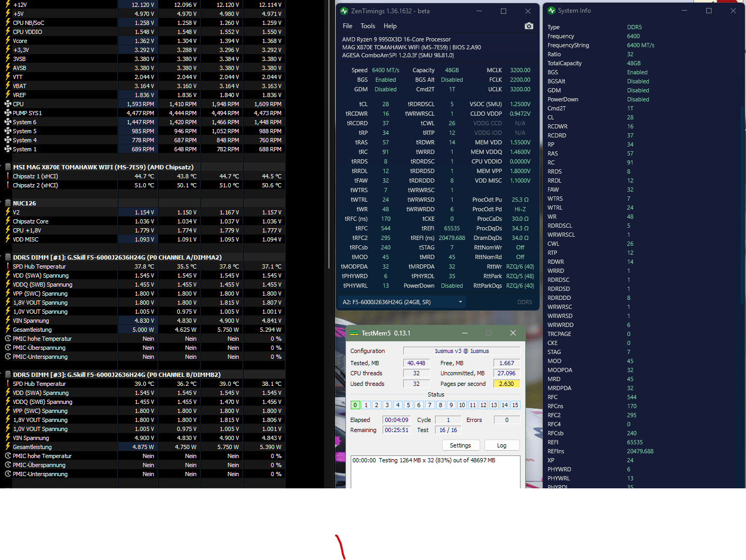Click the fan icon beside System 5
This screenshot has height=560, width=746.
[8, 131]
